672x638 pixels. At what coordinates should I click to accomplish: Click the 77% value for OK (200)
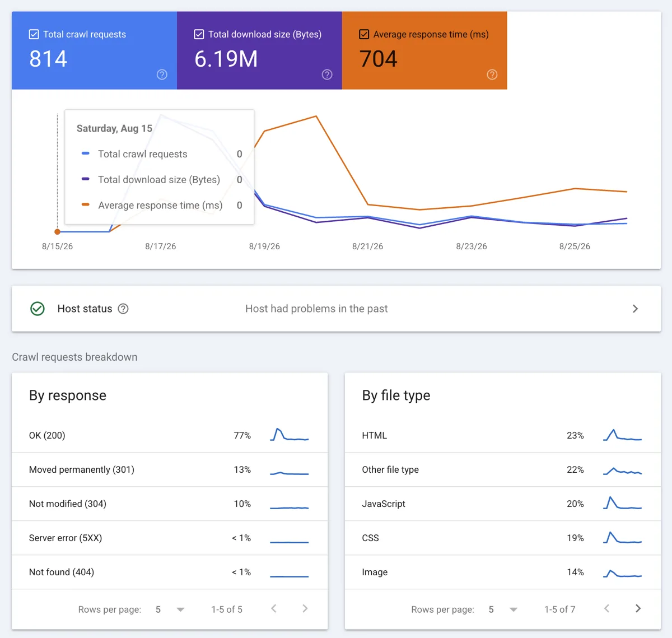(x=242, y=435)
